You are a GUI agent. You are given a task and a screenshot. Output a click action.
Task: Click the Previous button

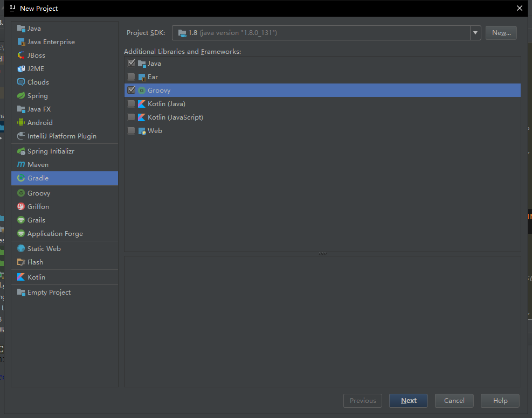point(363,401)
